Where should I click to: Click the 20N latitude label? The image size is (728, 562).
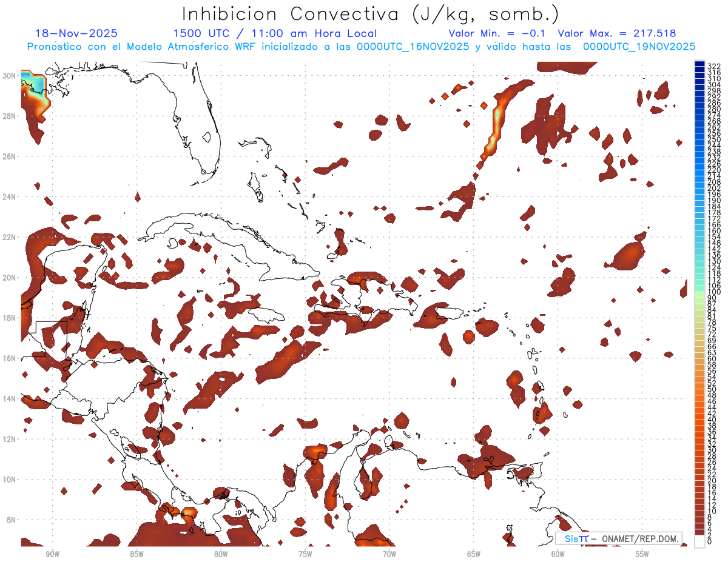pyautogui.click(x=10, y=278)
